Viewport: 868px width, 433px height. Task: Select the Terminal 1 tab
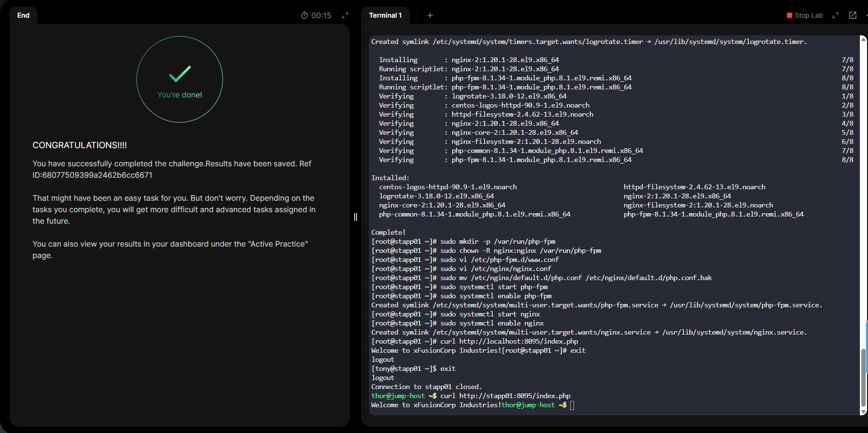tap(385, 15)
